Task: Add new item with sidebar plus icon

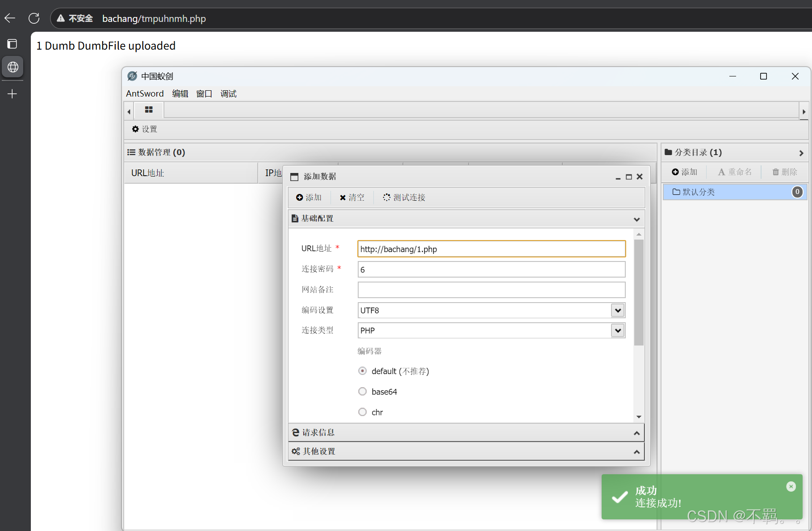Action: click(13, 93)
